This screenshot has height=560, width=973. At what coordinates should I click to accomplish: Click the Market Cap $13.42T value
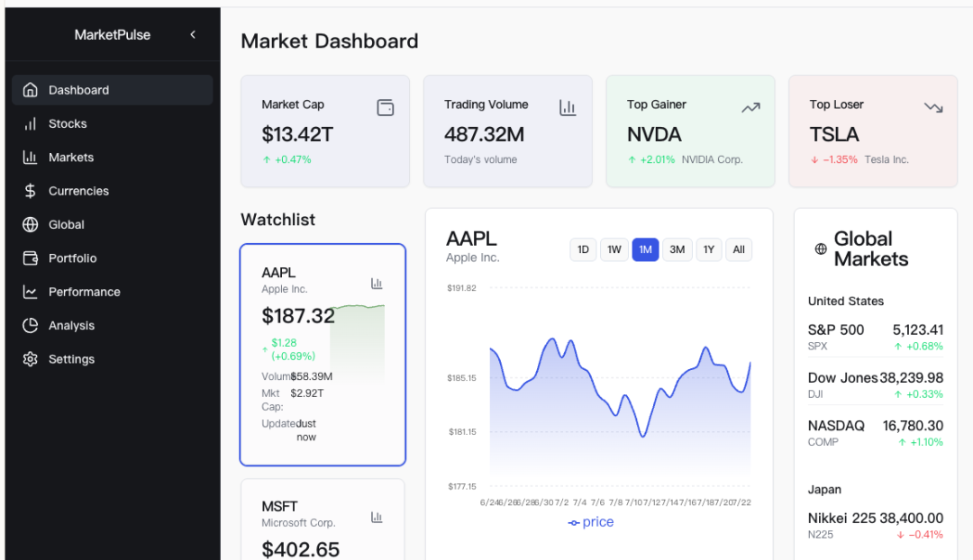[297, 134]
